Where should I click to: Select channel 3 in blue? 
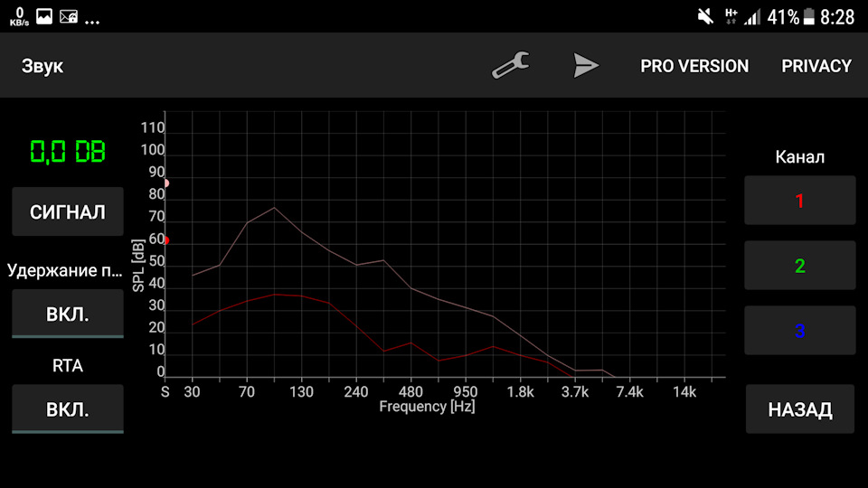pos(800,331)
